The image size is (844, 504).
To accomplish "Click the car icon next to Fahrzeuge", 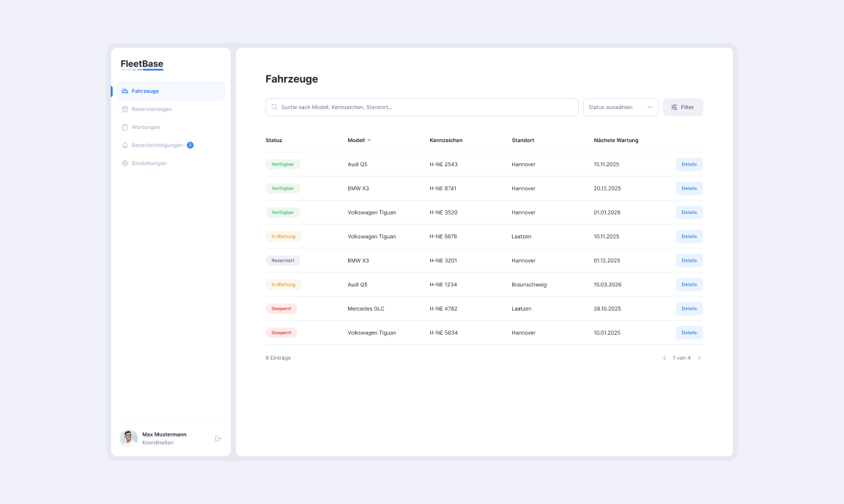I will (125, 92).
